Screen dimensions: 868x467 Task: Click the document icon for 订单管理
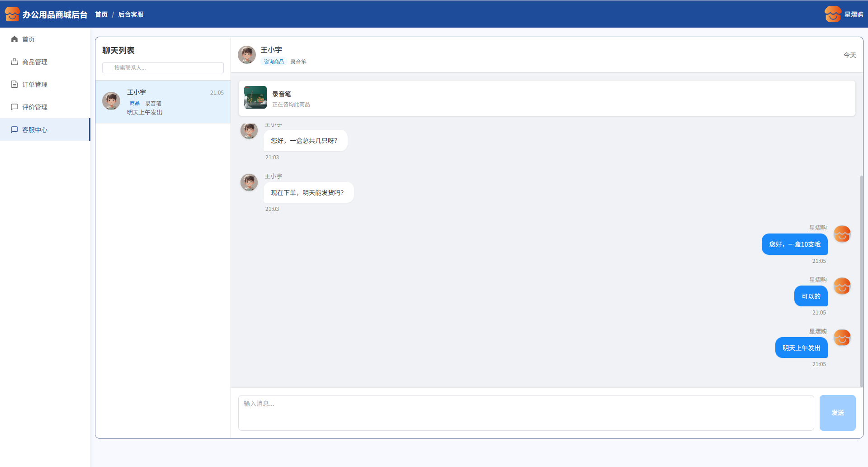(14, 85)
